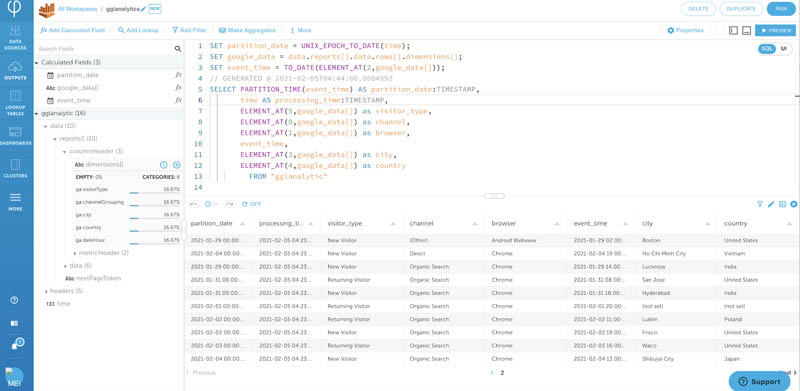Collapse the gglanalytic (16) section

[36, 113]
